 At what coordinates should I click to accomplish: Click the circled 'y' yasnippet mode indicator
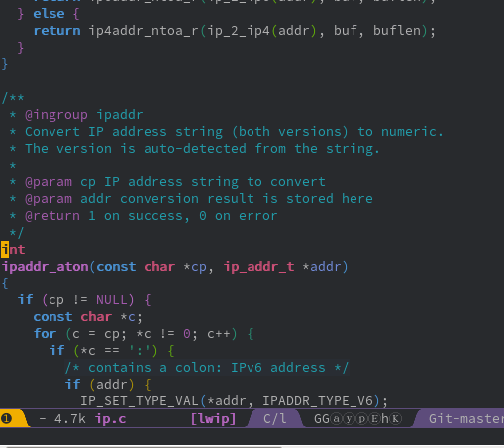[349, 419]
